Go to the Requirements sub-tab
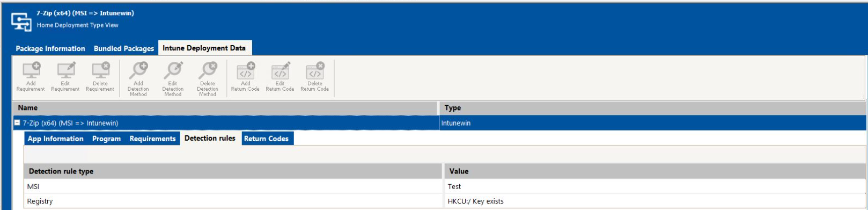Viewport: 868px width, 210px height. [152, 139]
